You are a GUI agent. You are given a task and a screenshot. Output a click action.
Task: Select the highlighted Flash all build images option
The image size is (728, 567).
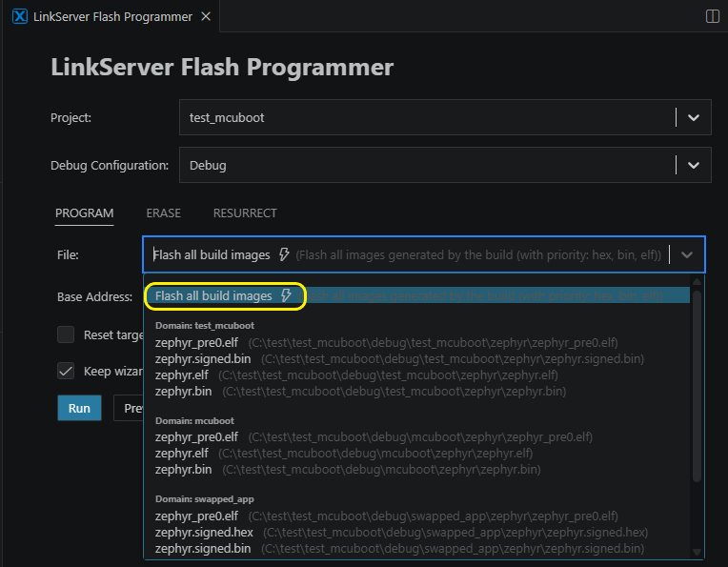[x=417, y=295]
